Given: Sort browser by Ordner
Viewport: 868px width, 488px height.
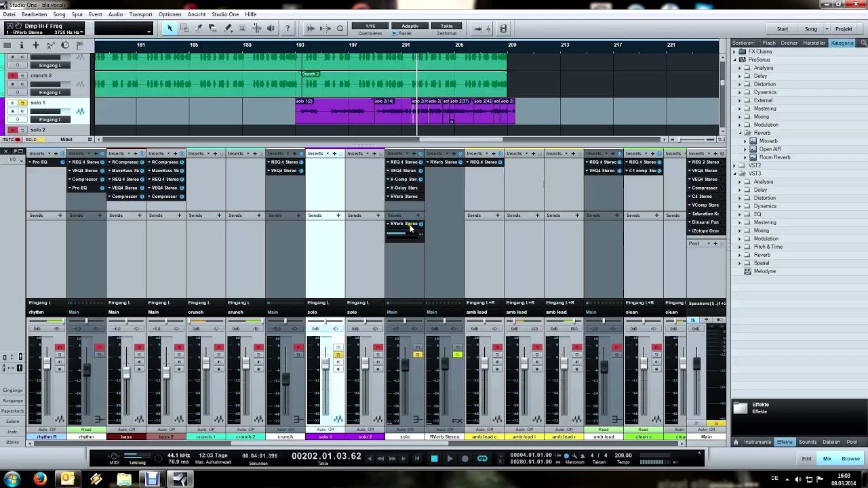Looking at the screenshot, I should (x=789, y=43).
